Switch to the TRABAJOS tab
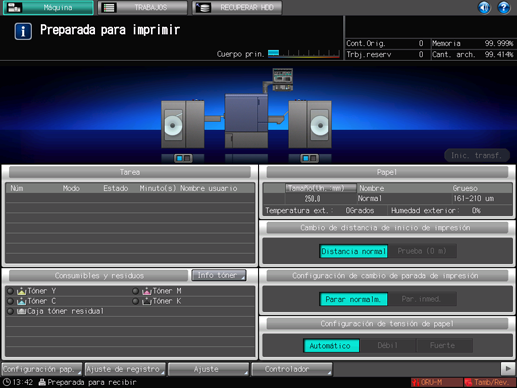This screenshot has width=517, height=388. 143,8
